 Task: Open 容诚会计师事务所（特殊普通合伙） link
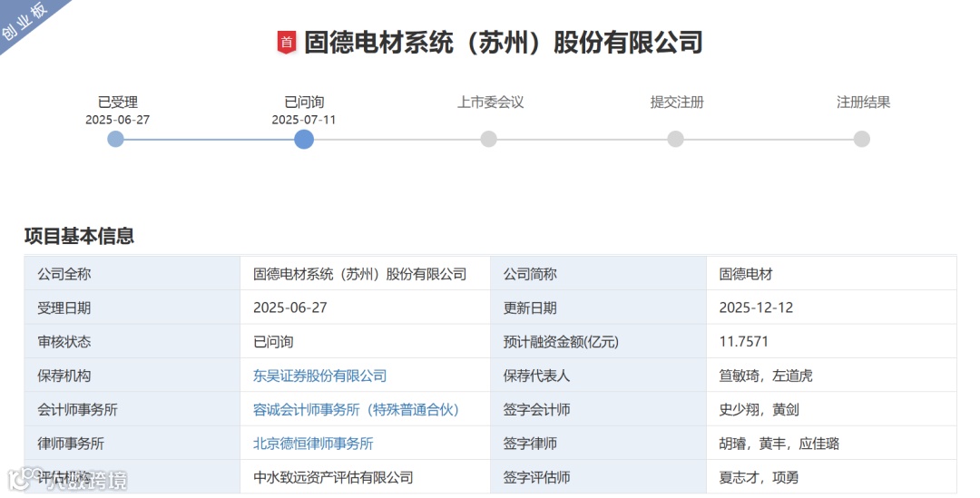357,409
